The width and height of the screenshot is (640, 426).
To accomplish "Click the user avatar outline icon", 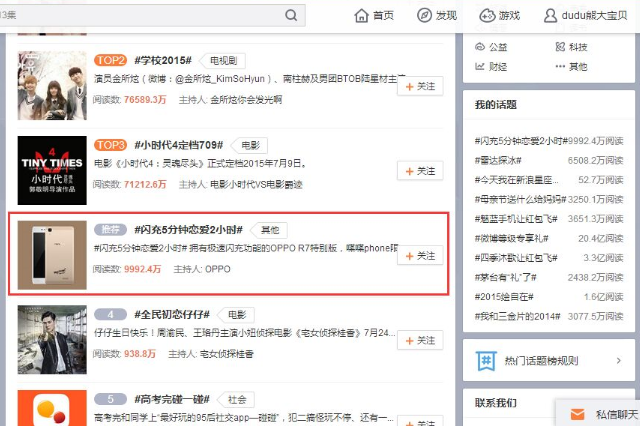I will pos(550,16).
